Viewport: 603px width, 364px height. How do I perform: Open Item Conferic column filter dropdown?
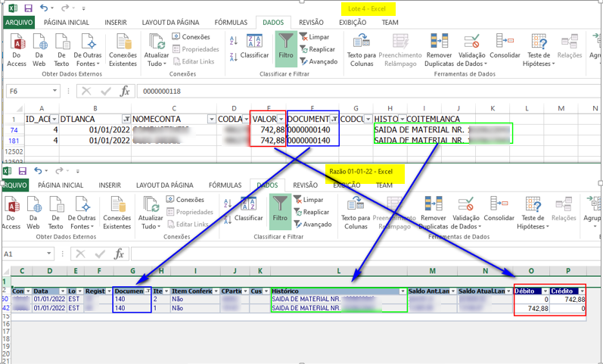[x=216, y=291]
